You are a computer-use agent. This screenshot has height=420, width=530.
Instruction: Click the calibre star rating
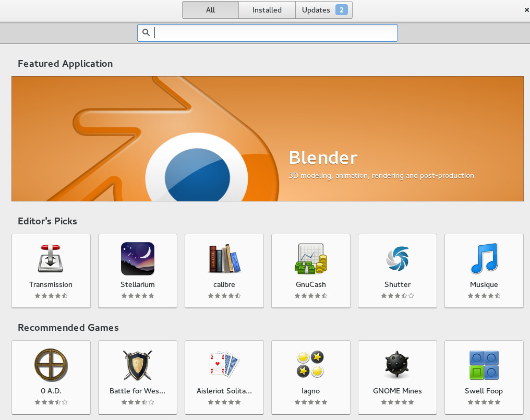[224, 296]
